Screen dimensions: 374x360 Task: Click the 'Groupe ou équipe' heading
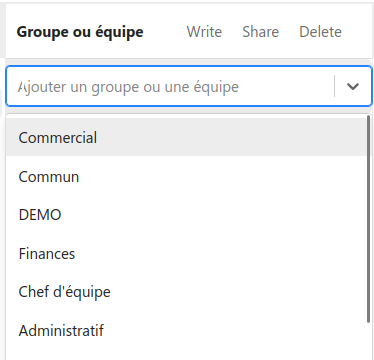pyautogui.click(x=80, y=32)
